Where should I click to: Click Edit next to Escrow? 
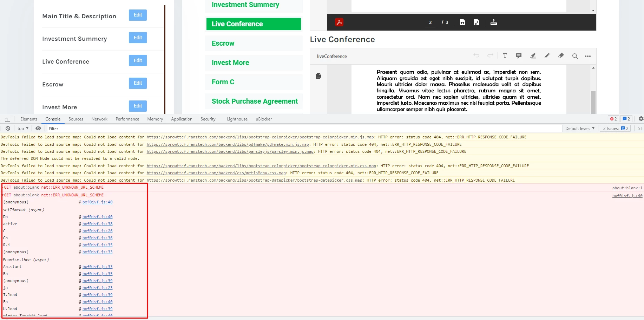(x=138, y=83)
